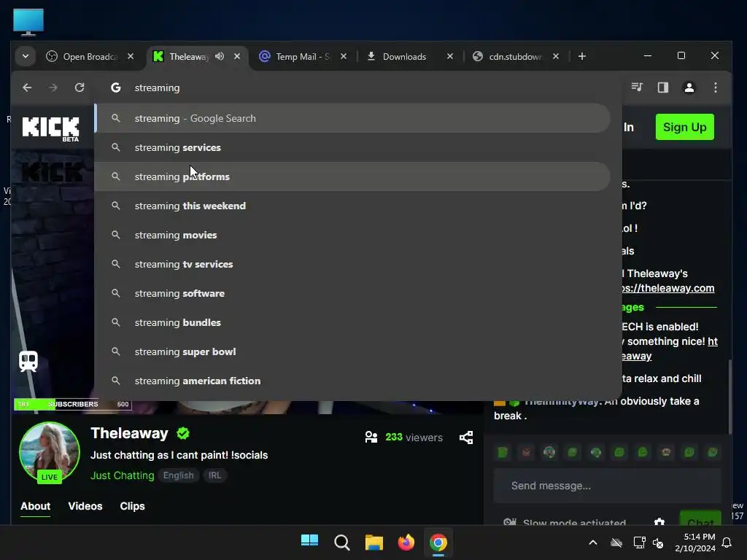Click the Kick BETA logo
Screen dimensions: 747x560
click(x=50, y=128)
